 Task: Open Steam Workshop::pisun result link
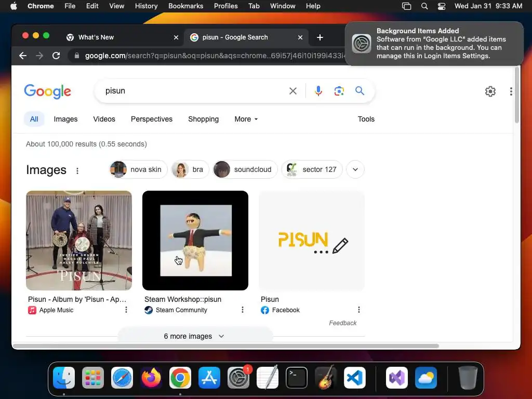[x=183, y=299]
